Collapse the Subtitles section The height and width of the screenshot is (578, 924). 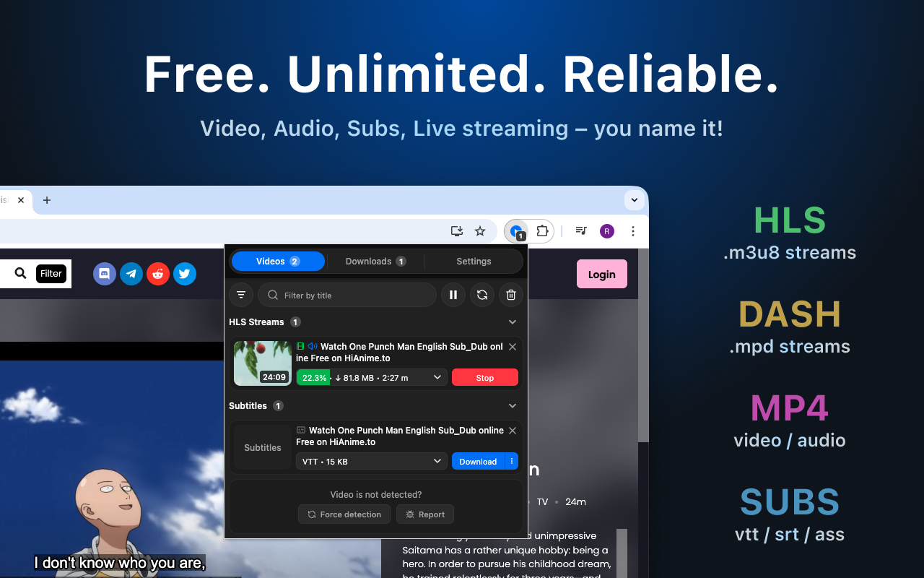coord(513,406)
